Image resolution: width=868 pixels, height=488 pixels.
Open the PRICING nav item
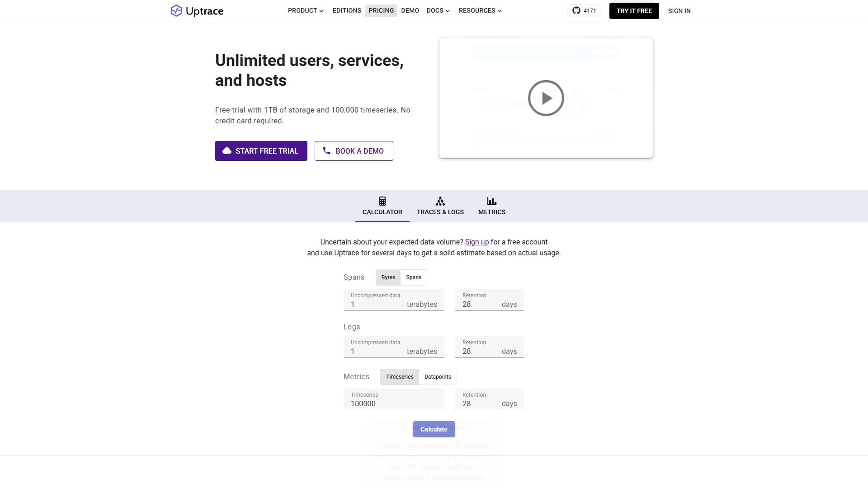click(381, 11)
